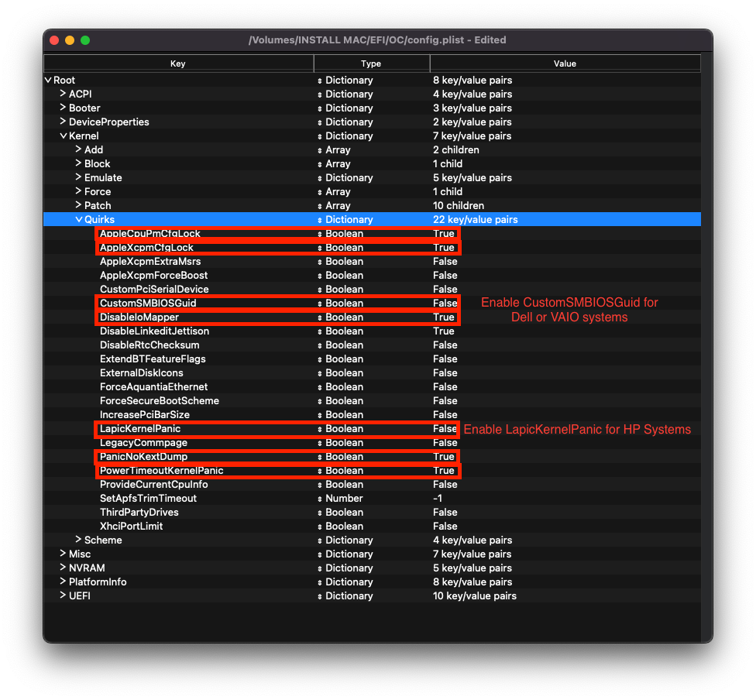This screenshot has height=700, width=756.
Task: Open type popup for SetApfsTrimTimeout row
Action: (320, 499)
